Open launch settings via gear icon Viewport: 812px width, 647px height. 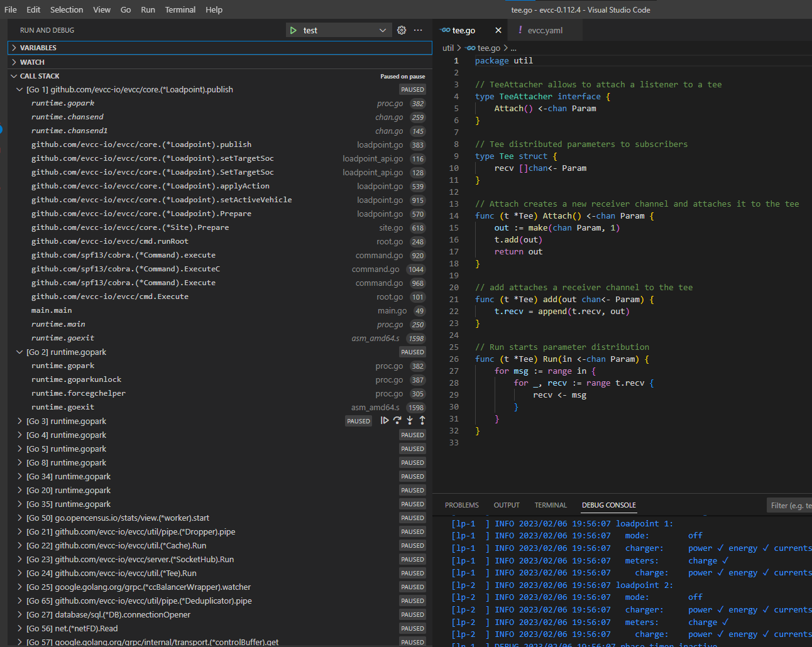tap(402, 30)
